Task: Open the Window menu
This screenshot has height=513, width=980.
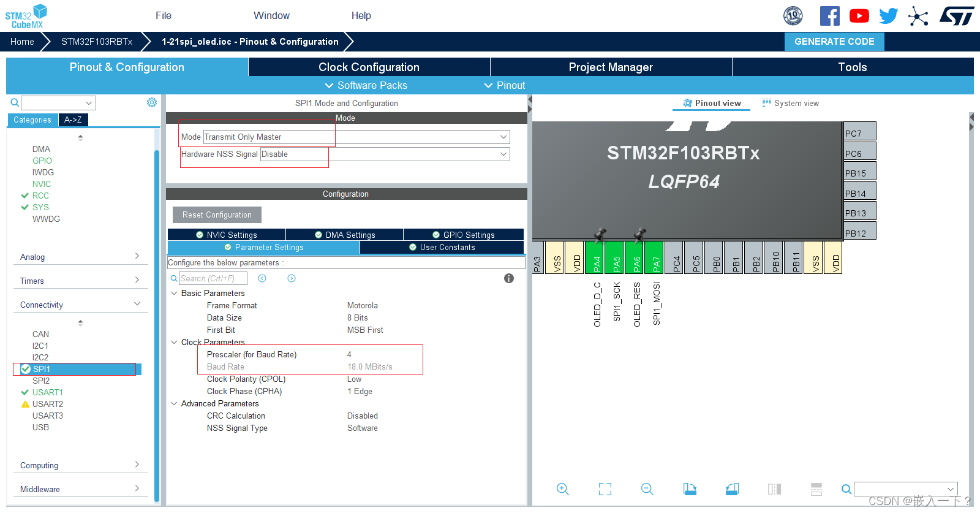Action: (x=271, y=15)
